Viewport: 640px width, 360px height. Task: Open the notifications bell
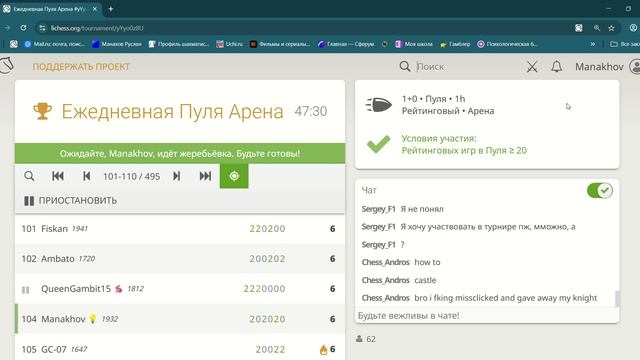(x=557, y=67)
